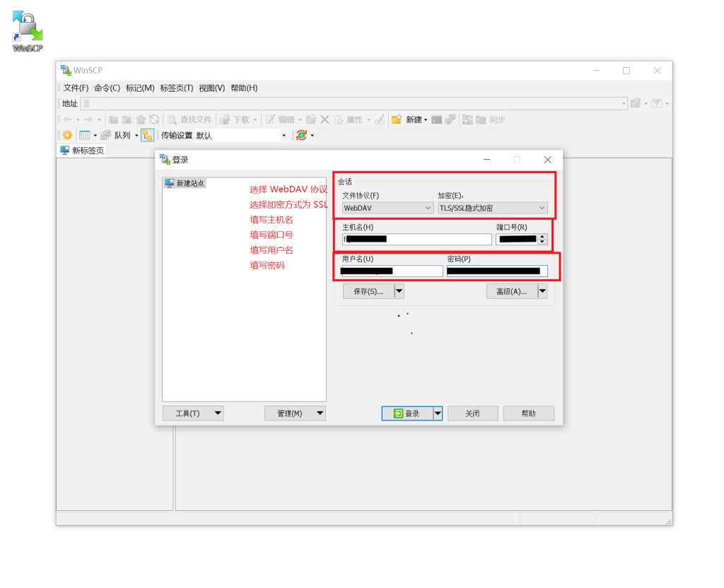Screen dimensions: 724x588
Task: Open the 视图(V) menu
Action: coord(211,88)
